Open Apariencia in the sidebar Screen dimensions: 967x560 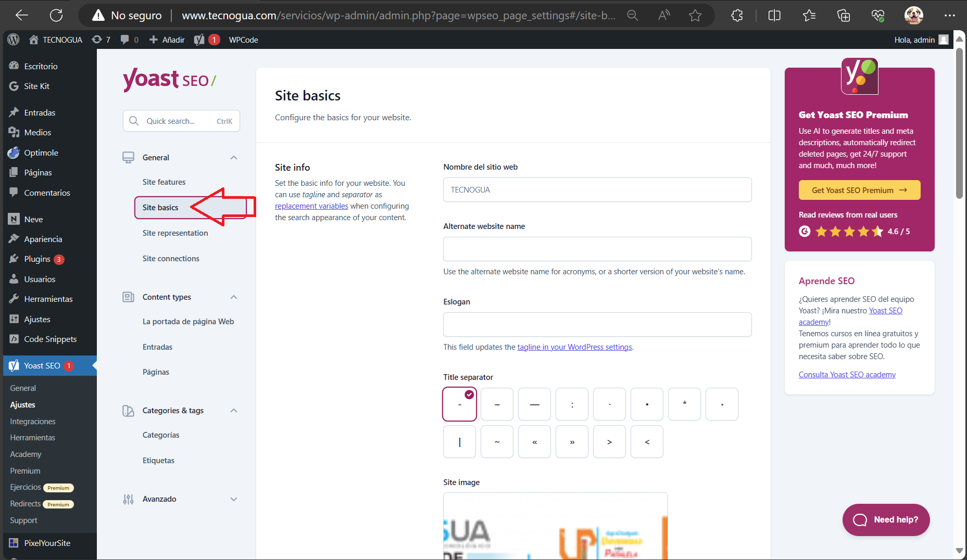click(x=43, y=239)
